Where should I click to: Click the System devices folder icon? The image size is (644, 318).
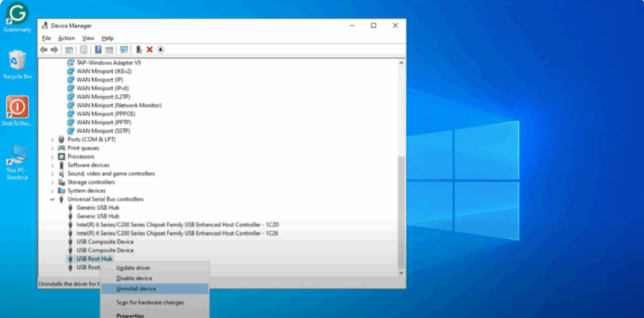(x=62, y=191)
